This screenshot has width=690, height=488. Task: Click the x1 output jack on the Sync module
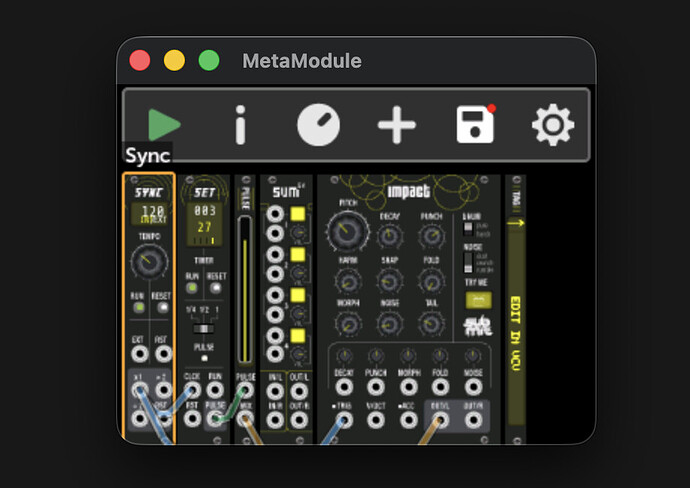tap(139, 390)
